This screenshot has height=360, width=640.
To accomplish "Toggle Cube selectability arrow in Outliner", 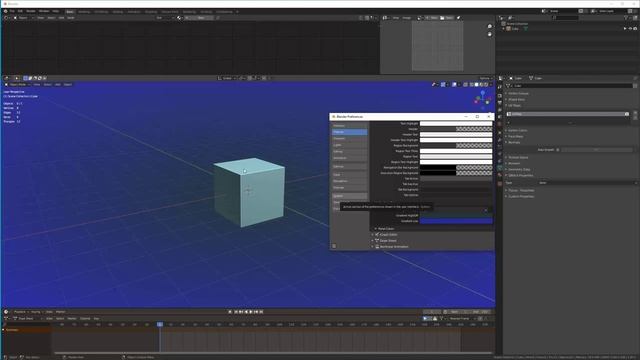I will pyautogui.click(x=625, y=29).
